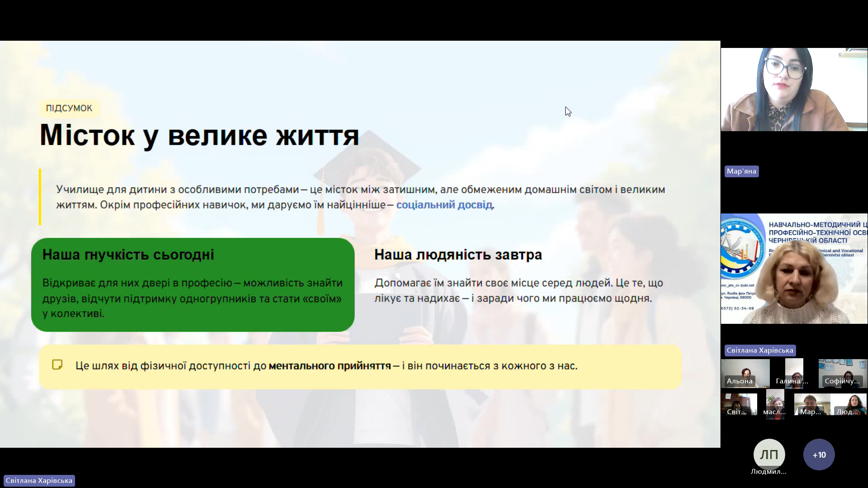Click the ЛП initials avatar

coord(769,454)
